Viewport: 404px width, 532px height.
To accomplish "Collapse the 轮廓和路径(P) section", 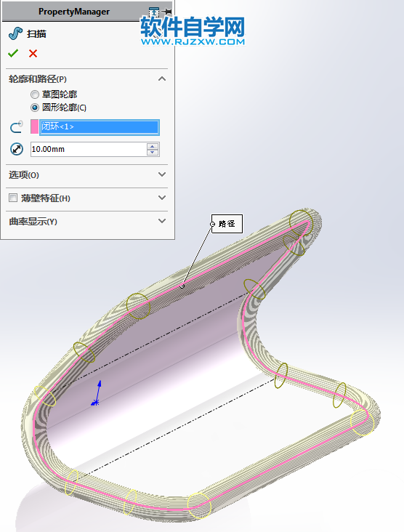I will click(162, 78).
